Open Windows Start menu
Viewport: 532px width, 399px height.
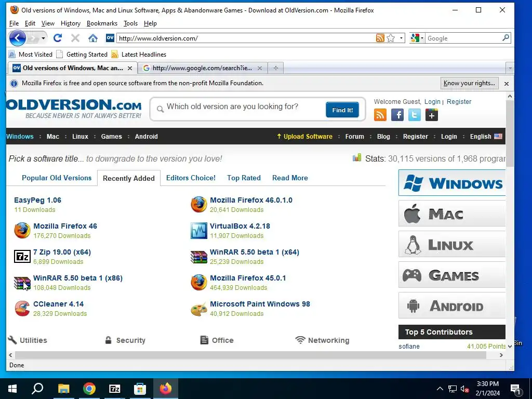pos(12,389)
